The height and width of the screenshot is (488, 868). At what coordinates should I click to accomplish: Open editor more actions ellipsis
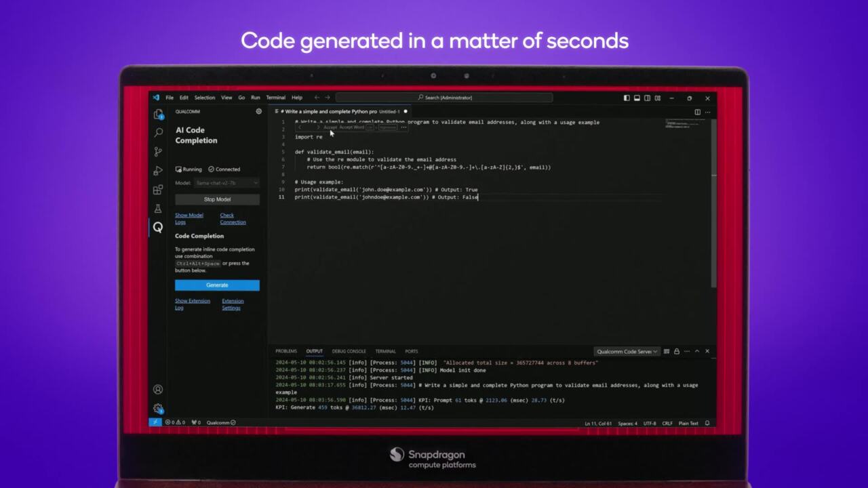pyautogui.click(x=707, y=112)
